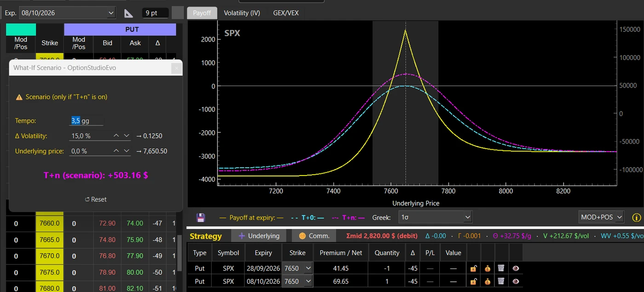Click the Bid column header
The width and height of the screenshot is (644, 292).
107,43
